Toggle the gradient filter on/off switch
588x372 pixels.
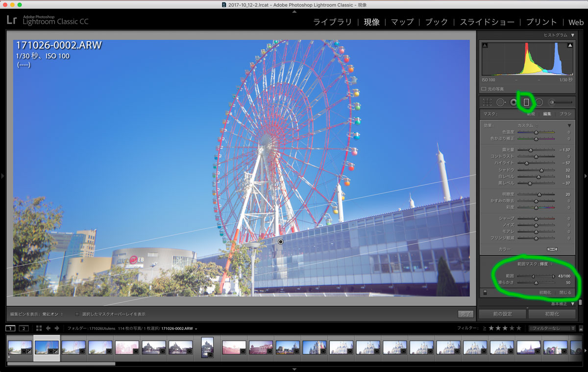pos(485,293)
